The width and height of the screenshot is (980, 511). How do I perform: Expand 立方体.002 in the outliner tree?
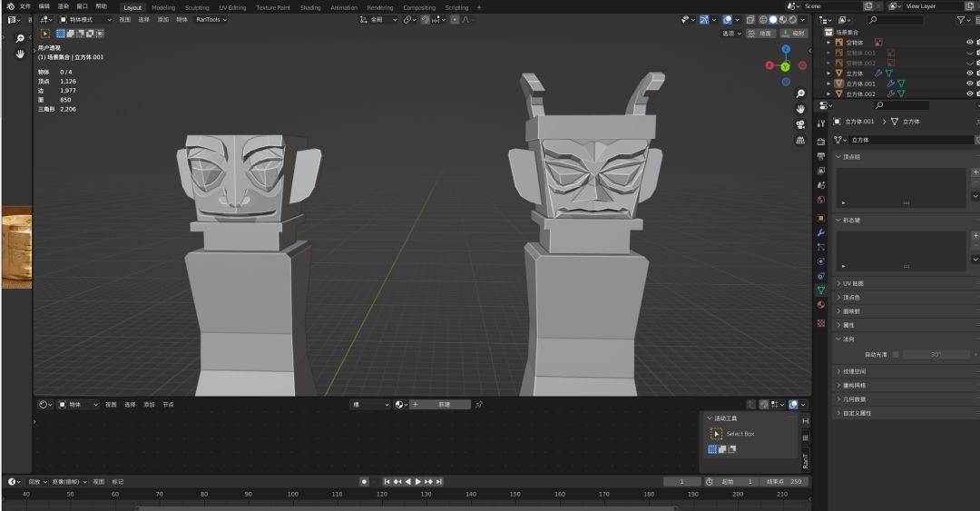click(x=828, y=93)
